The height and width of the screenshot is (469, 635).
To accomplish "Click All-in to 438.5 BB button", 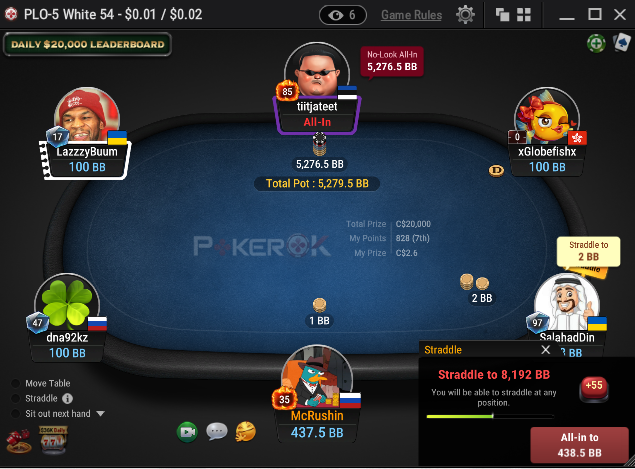I will point(579,445).
